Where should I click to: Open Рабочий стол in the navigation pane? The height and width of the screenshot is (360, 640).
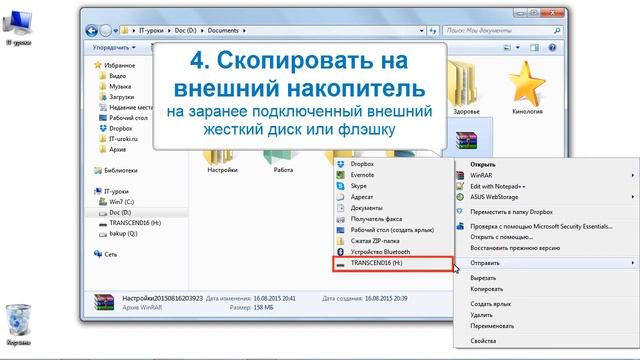point(124,118)
